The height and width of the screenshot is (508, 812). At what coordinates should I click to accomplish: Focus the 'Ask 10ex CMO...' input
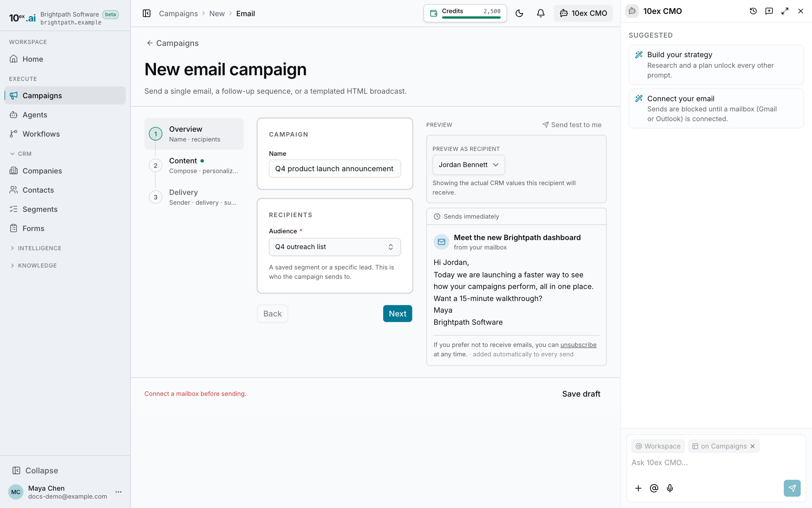pyautogui.click(x=716, y=463)
